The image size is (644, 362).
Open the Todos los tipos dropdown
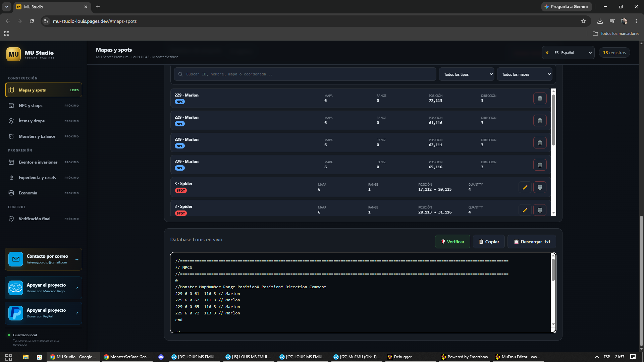tap(467, 74)
